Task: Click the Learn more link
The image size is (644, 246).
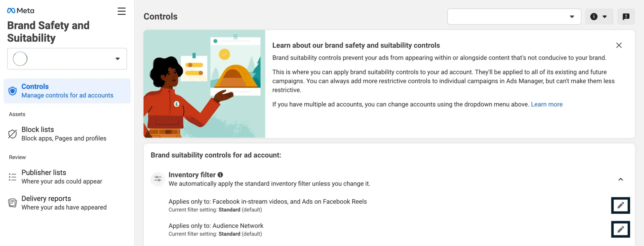Action: [x=546, y=104]
